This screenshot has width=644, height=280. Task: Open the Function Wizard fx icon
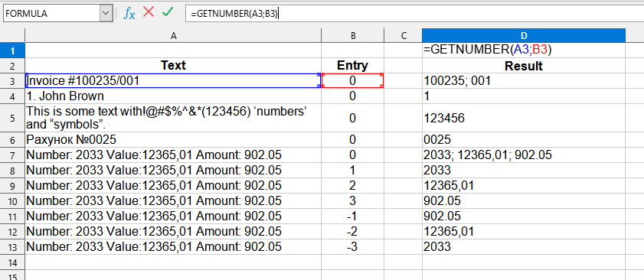click(x=129, y=13)
